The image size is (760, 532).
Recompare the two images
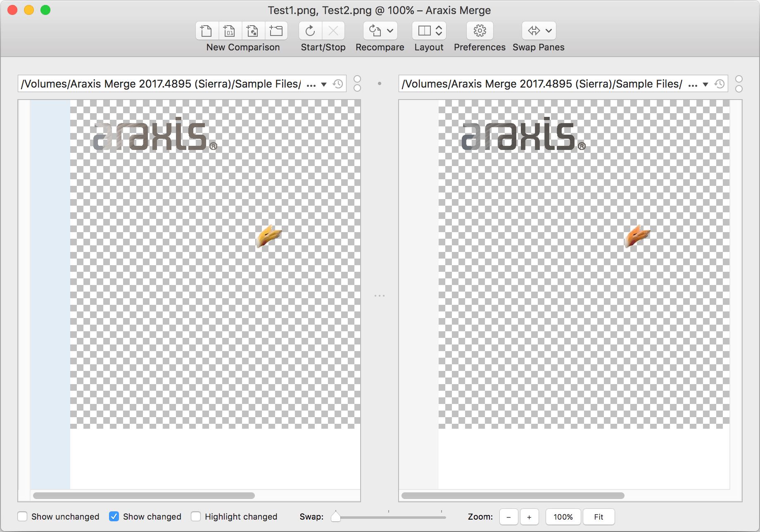pos(374,31)
